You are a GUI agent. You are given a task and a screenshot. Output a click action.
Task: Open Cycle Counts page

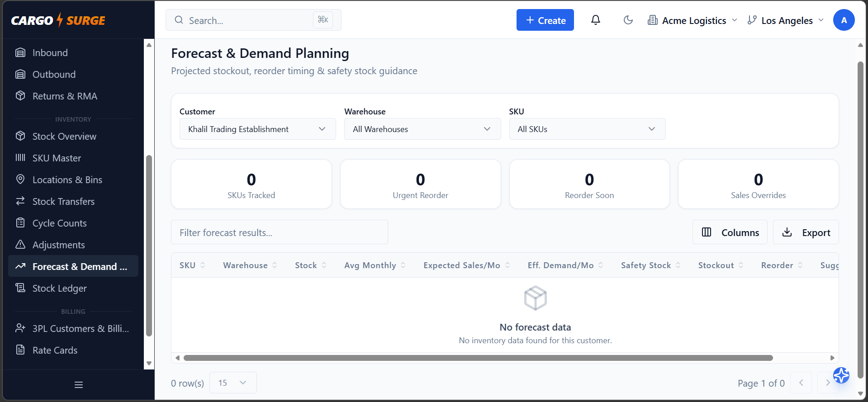[x=73, y=223]
